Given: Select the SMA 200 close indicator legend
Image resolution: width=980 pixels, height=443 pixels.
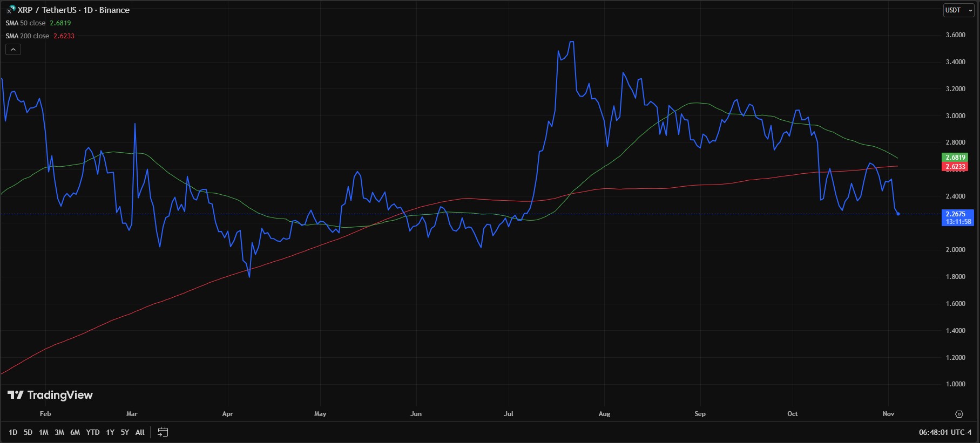Looking at the screenshot, I should point(28,36).
